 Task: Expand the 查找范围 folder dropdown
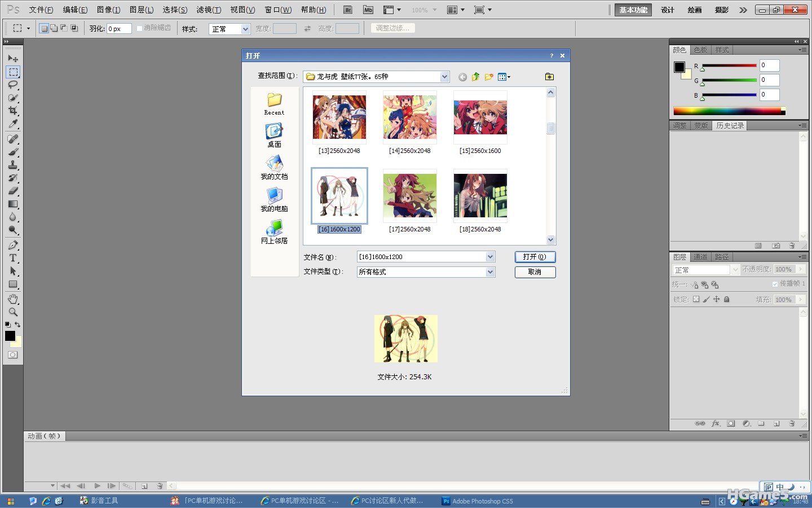pyautogui.click(x=444, y=77)
